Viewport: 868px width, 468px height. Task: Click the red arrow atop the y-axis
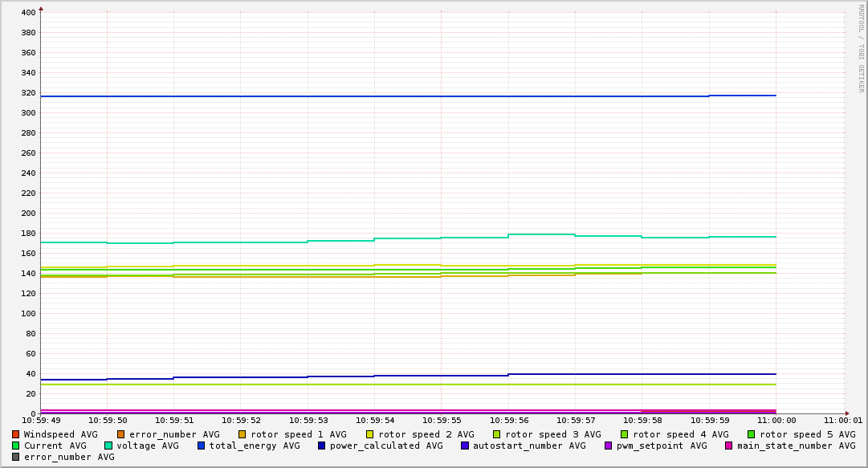[41, 8]
